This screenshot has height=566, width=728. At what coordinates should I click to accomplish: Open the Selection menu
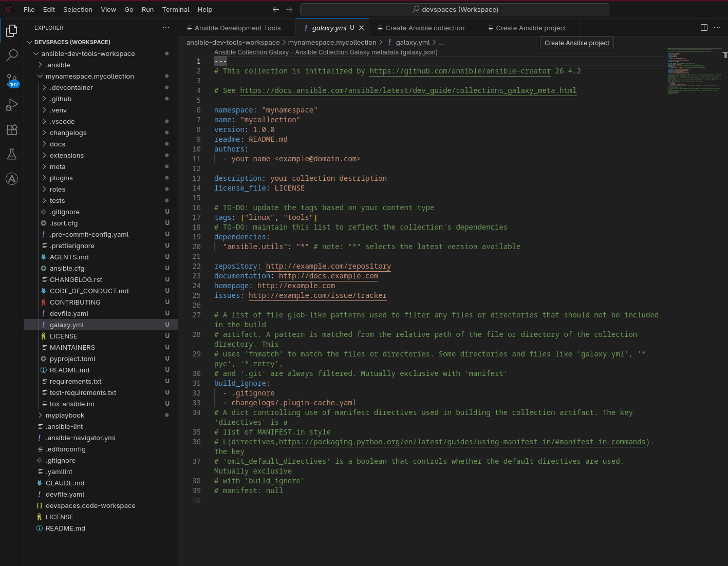point(78,9)
